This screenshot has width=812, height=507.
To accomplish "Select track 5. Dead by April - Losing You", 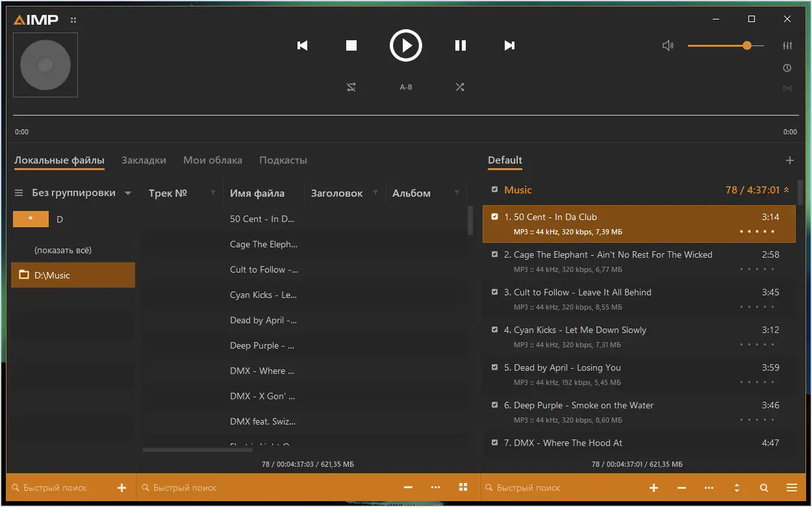I will click(x=639, y=375).
